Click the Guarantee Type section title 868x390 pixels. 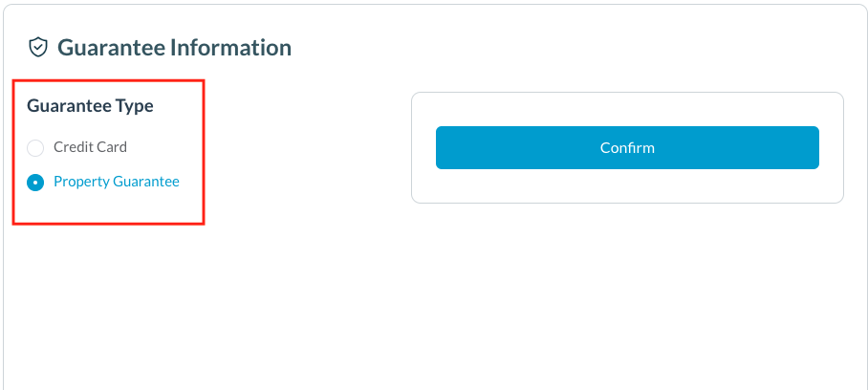[90, 106]
